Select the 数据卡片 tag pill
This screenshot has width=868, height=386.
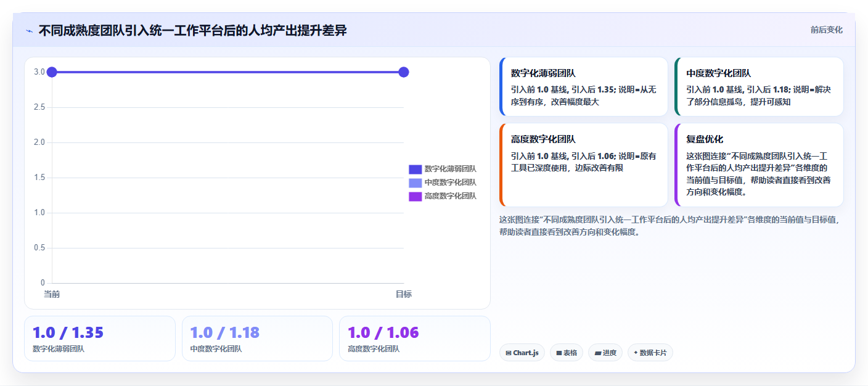[650, 353]
